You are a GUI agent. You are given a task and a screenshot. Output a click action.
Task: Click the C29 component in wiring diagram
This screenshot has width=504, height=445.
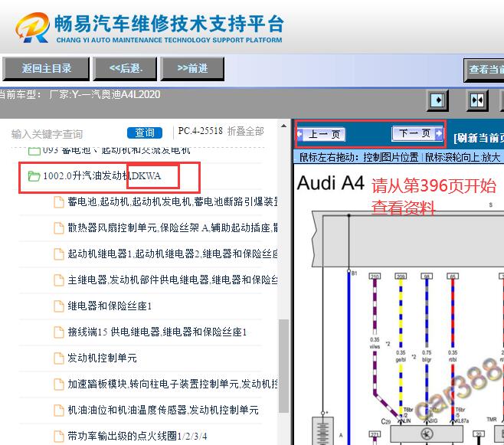(385, 421)
